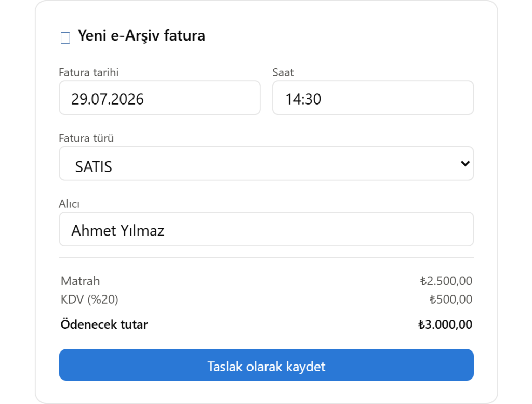Focus the time field showing 14:30
532x404 pixels.
[373, 98]
